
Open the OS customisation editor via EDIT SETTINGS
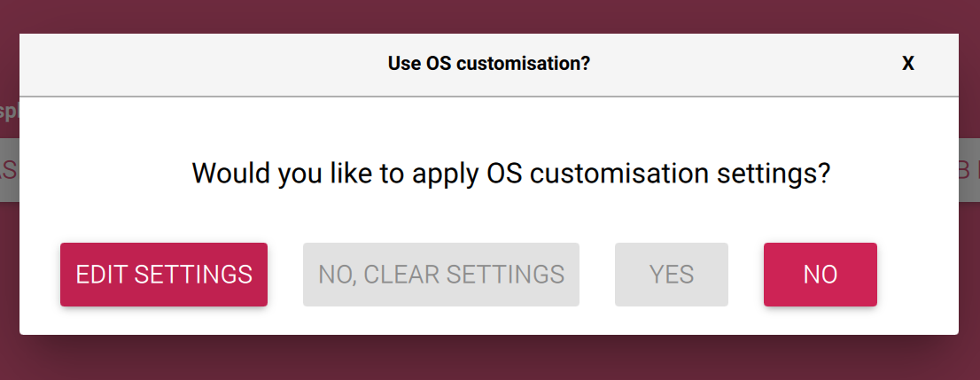coord(164,275)
